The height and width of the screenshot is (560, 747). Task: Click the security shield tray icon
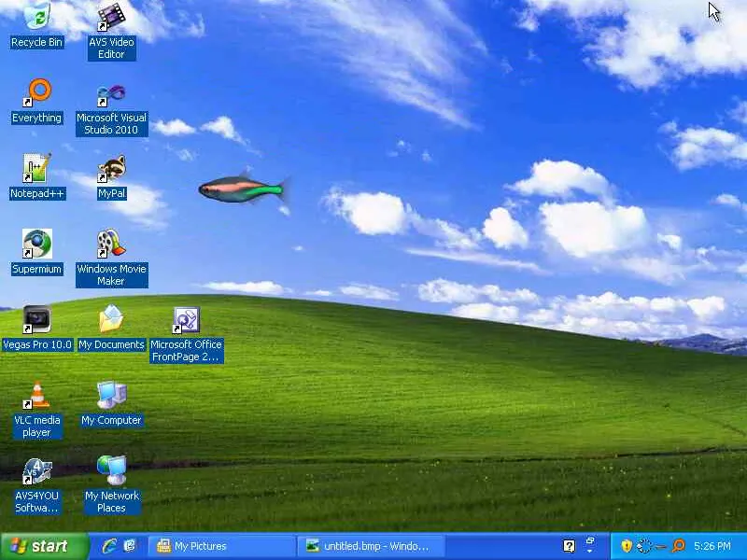[627, 546]
